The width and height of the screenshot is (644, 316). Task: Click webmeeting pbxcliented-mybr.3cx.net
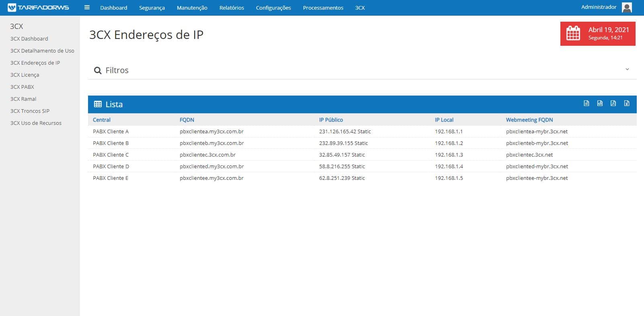click(537, 166)
